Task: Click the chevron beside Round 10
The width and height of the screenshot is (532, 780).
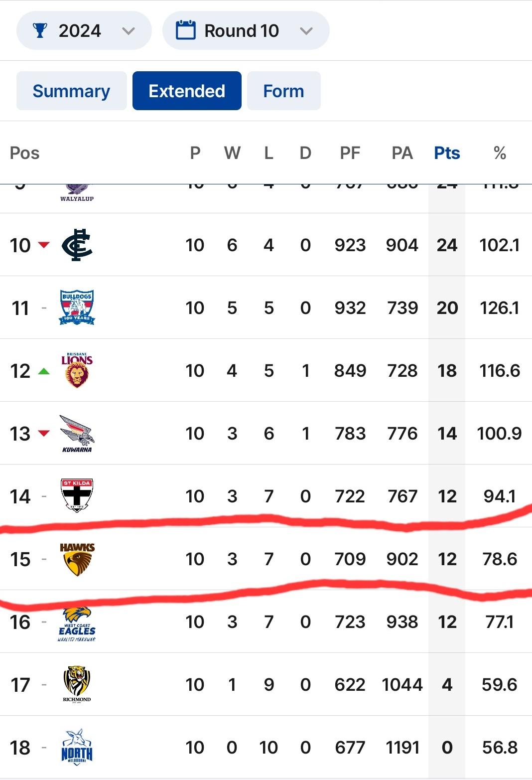Action: click(x=306, y=31)
